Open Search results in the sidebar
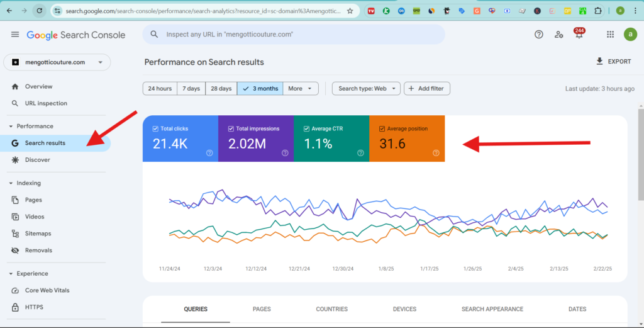Screen dimensions: 644x328 (55, 143)
